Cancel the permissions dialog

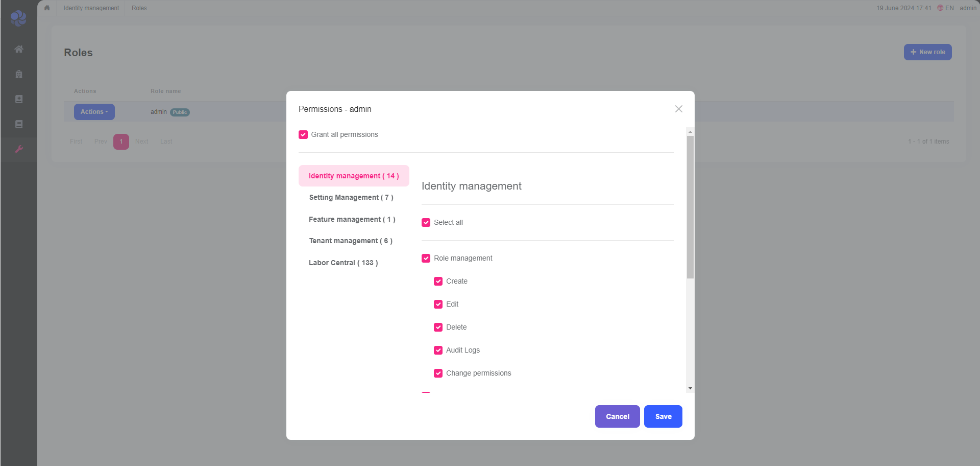pos(617,416)
